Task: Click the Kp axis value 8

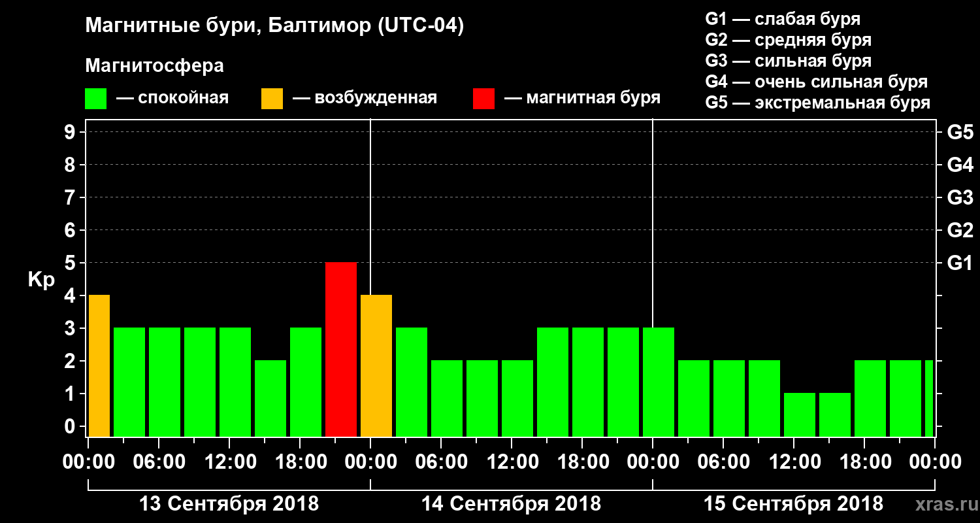Action: pyautogui.click(x=71, y=165)
